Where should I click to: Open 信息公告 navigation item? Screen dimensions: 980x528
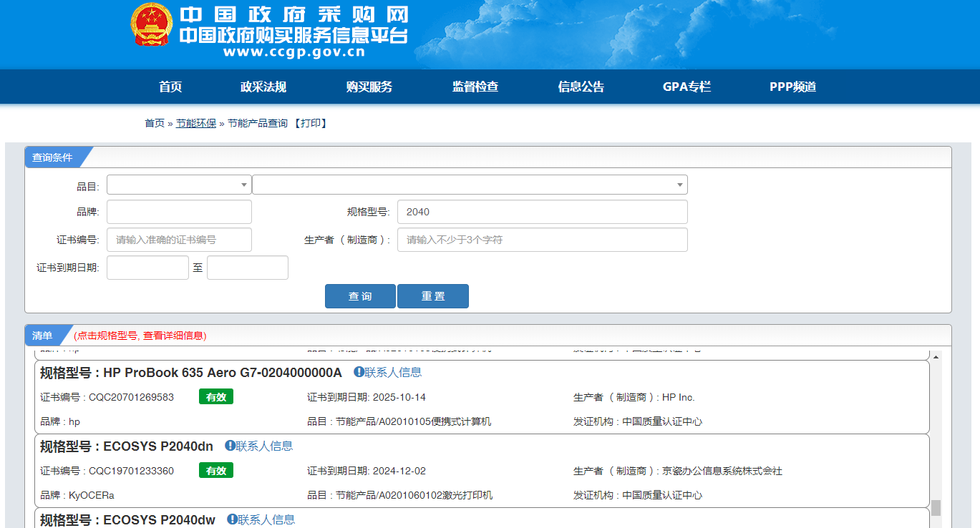pyautogui.click(x=581, y=87)
